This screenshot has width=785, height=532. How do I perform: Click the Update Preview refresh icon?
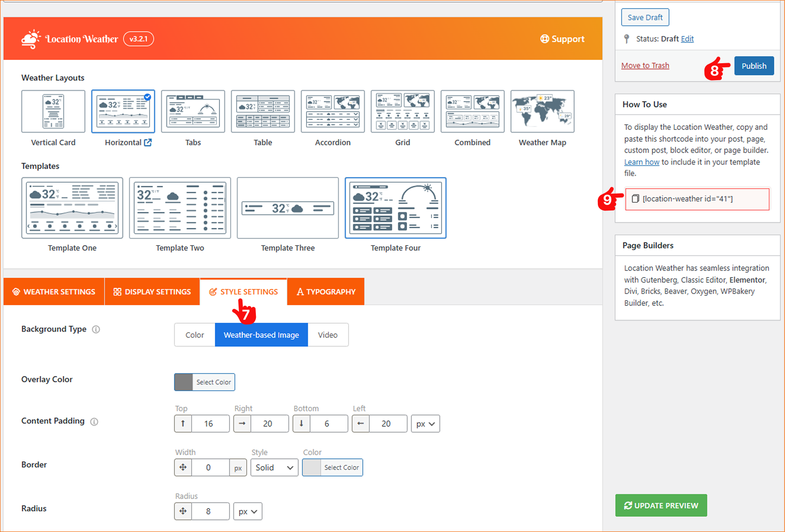pos(628,506)
